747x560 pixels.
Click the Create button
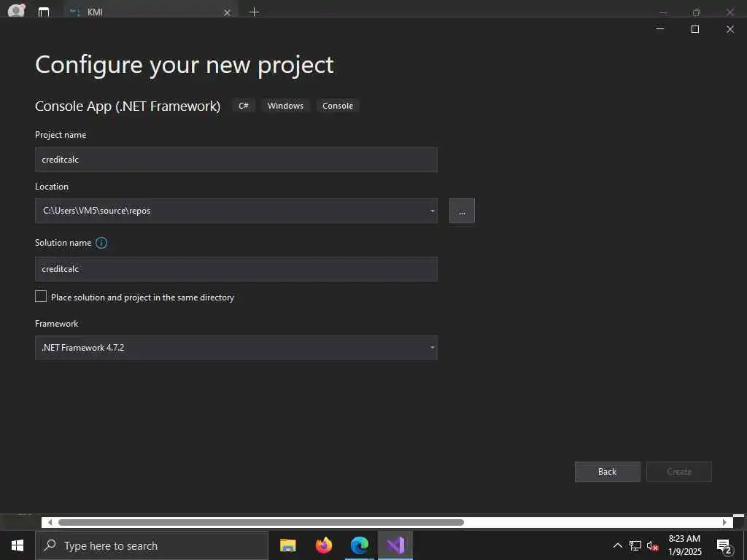(679, 472)
